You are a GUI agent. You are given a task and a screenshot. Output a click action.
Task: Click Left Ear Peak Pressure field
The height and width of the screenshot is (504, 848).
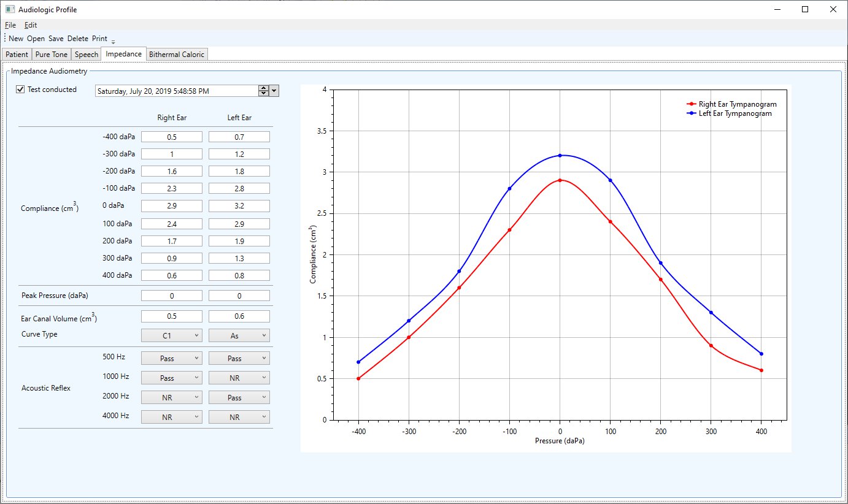(239, 296)
